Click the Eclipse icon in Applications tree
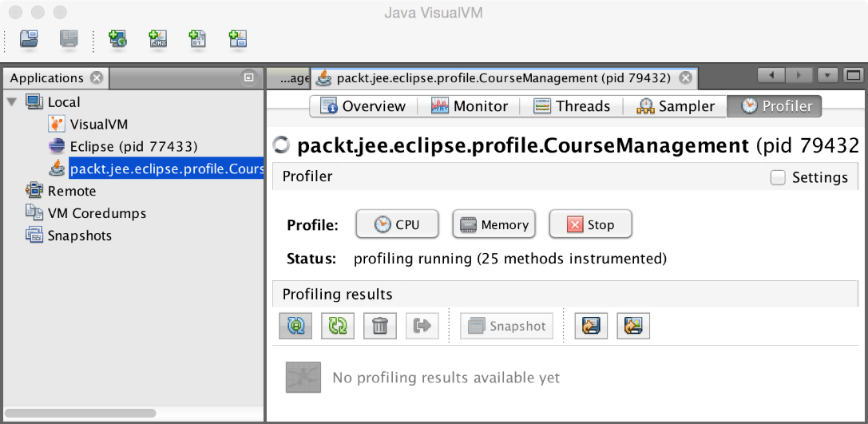 (57, 147)
